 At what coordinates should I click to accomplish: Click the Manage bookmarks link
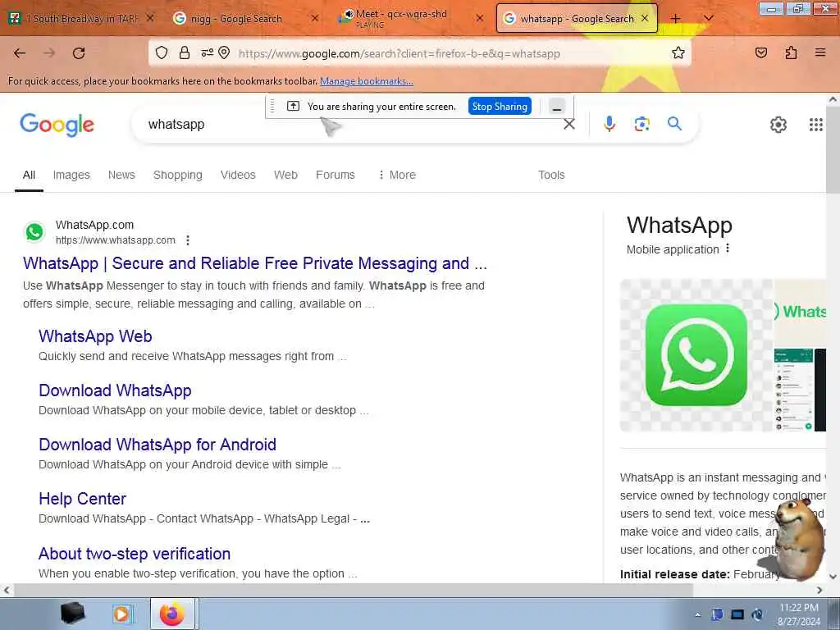[x=367, y=81]
